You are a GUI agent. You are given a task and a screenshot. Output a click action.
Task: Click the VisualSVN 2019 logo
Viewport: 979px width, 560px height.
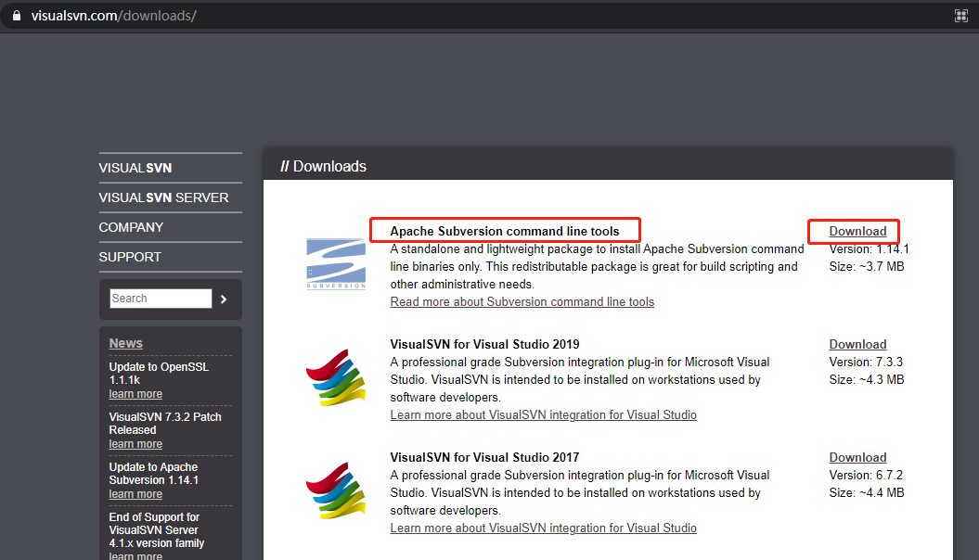(x=336, y=378)
